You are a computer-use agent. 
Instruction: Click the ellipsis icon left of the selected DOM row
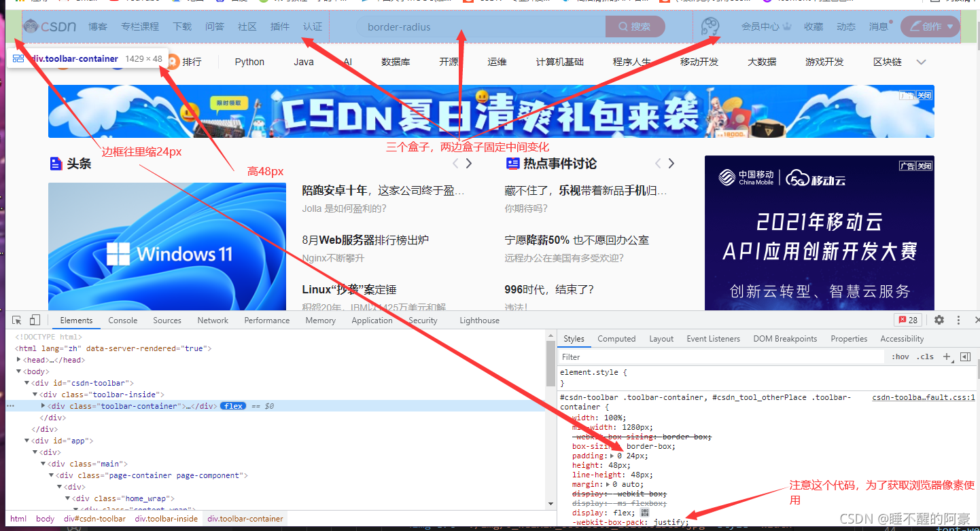[x=10, y=406]
